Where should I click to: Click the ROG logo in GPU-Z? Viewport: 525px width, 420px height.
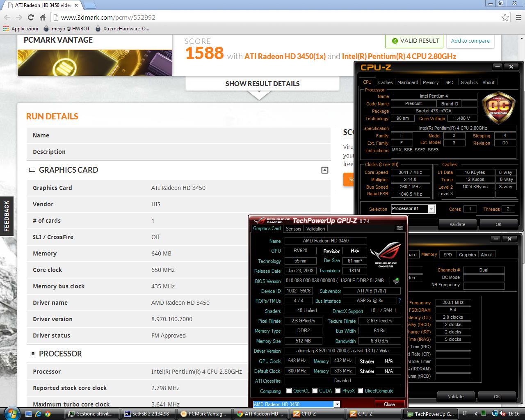(x=386, y=254)
